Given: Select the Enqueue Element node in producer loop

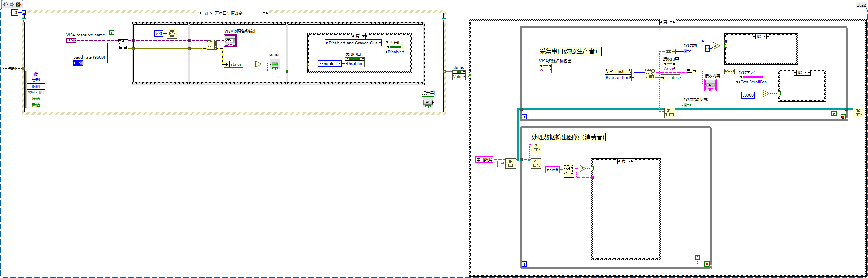Looking at the screenshot, I should pyautogui.click(x=669, y=113).
